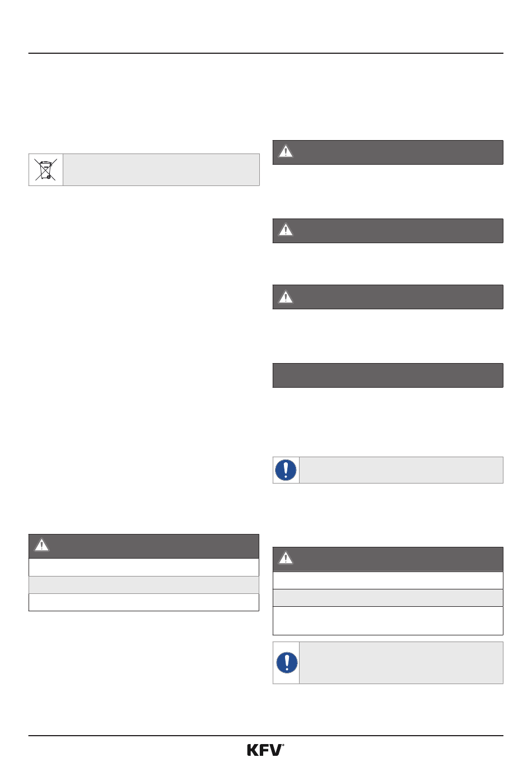Select the dark header bar without any icon

coord(388,375)
